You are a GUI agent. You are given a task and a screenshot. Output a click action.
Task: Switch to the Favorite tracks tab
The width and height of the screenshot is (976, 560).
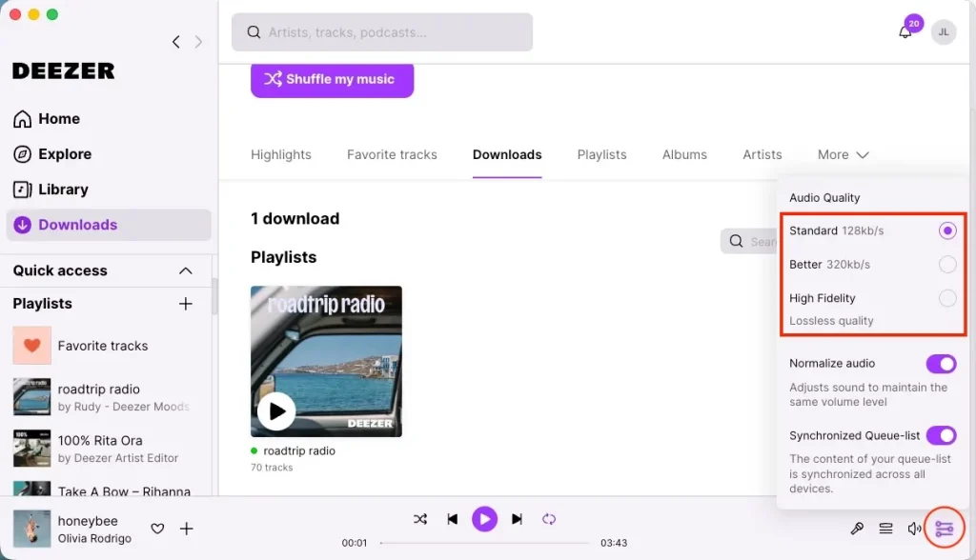[392, 155]
